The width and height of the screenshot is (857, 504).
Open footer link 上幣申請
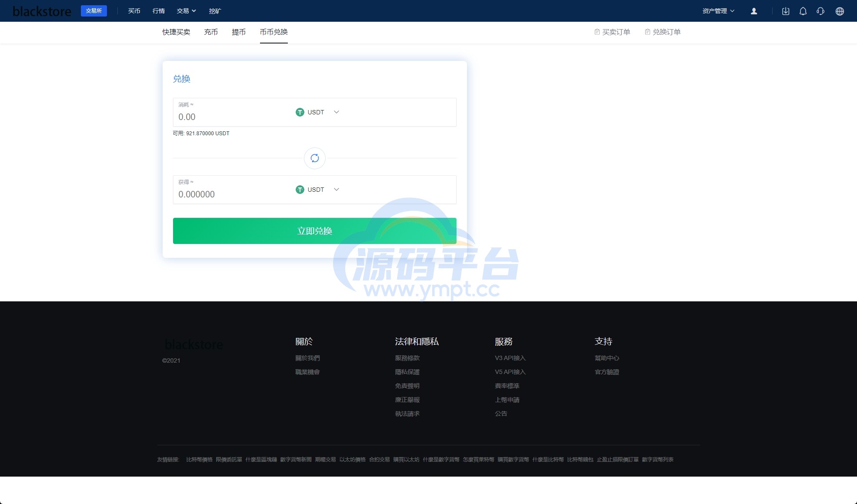coord(507,400)
